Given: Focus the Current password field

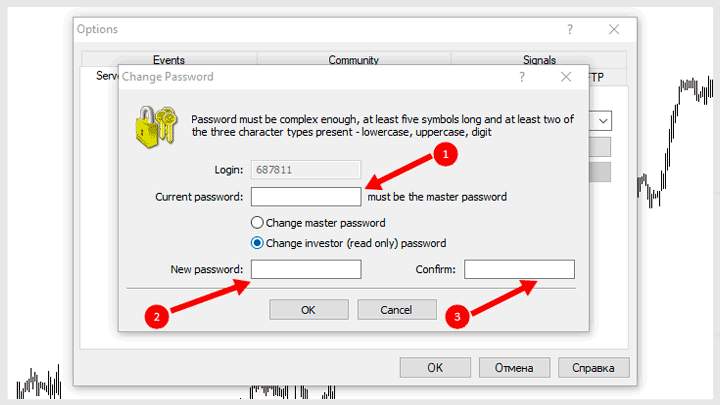Looking at the screenshot, I should pos(306,197).
